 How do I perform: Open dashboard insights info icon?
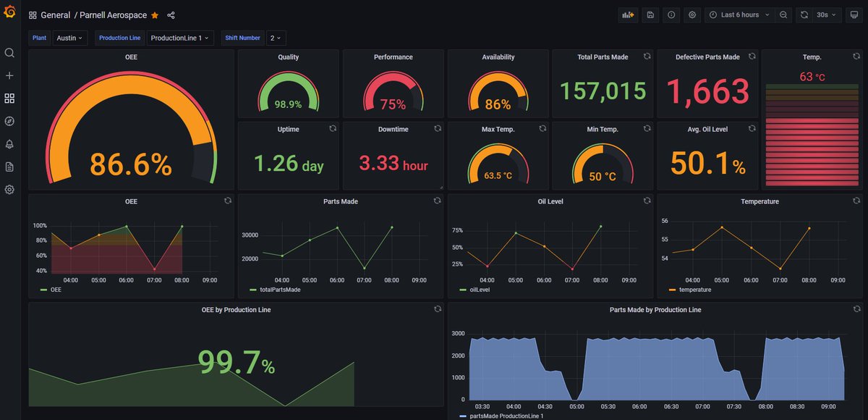pyautogui.click(x=671, y=14)
